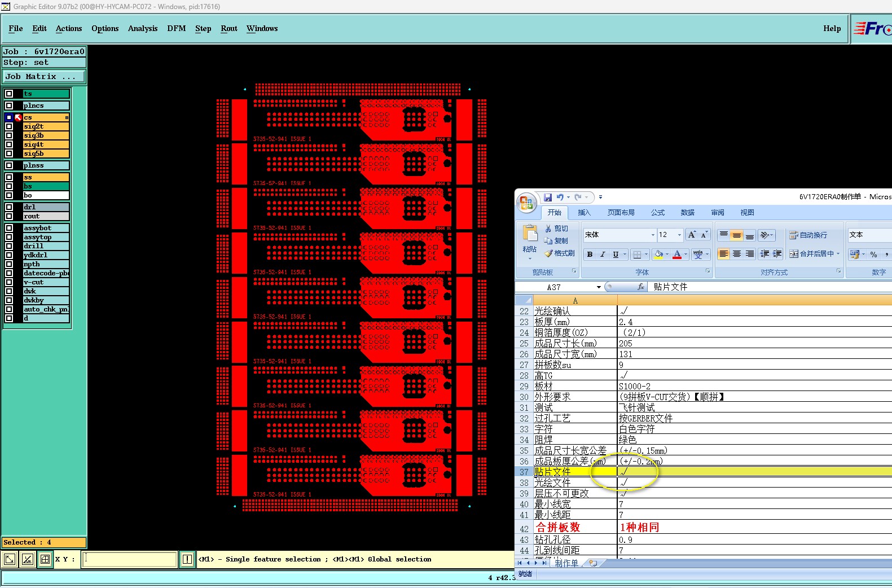Click the 制作单 worksheet tab
Image resolution: width=892 pixels, height=588 pixels.
566,563
